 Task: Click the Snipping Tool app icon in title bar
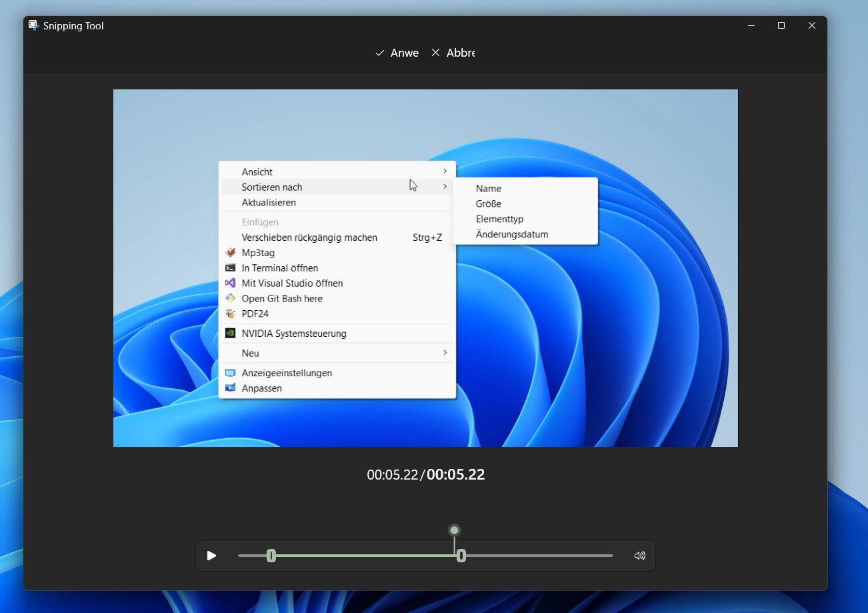pos(33,25)
